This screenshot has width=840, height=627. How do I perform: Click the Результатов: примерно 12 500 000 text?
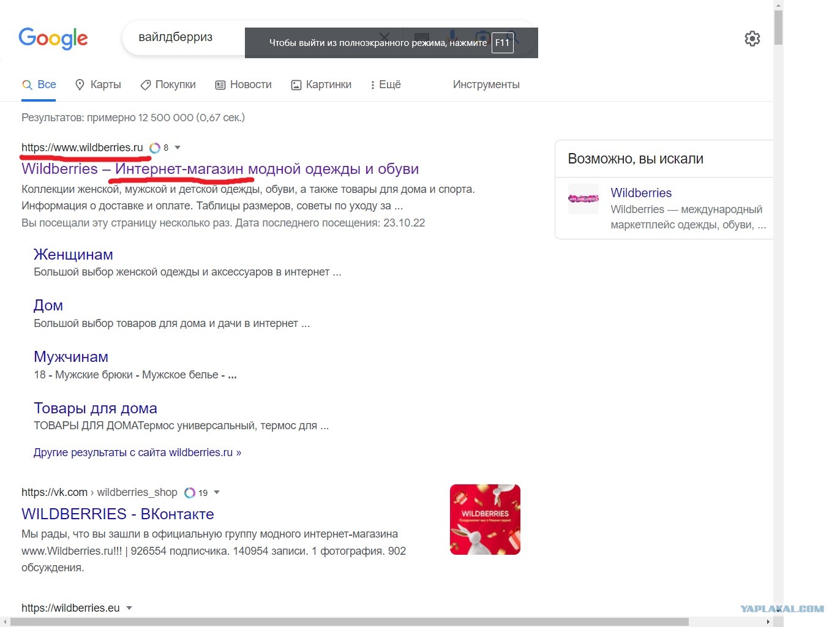coord(133,118)
